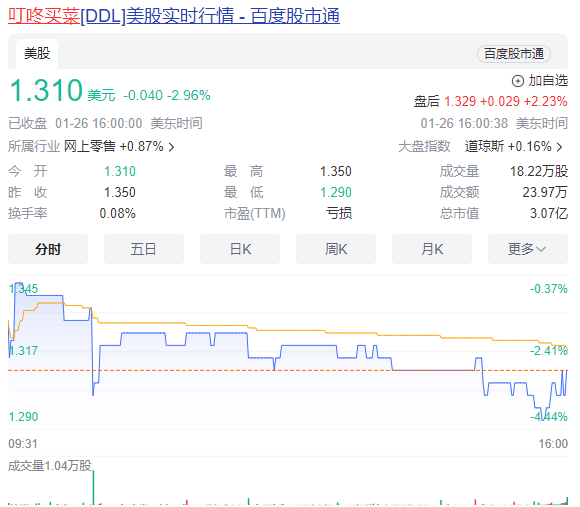
Task: Switch chart to 月K view
Action: (432, 249)
